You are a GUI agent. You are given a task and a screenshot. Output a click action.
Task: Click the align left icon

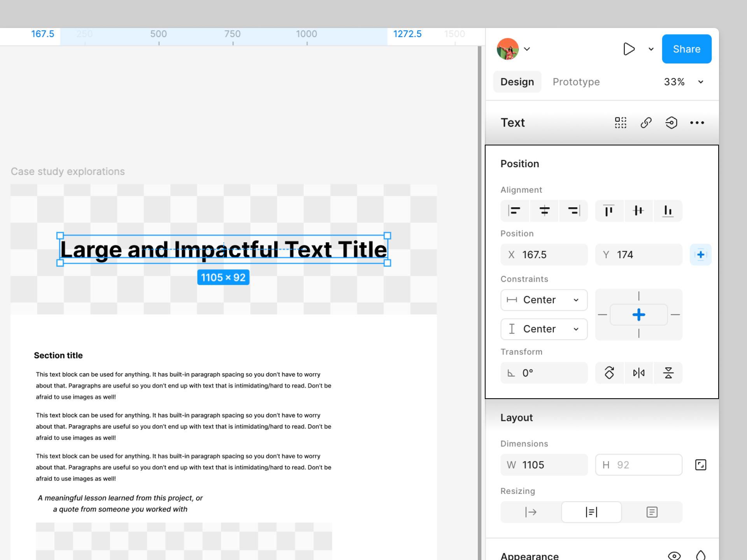point(514,211)
